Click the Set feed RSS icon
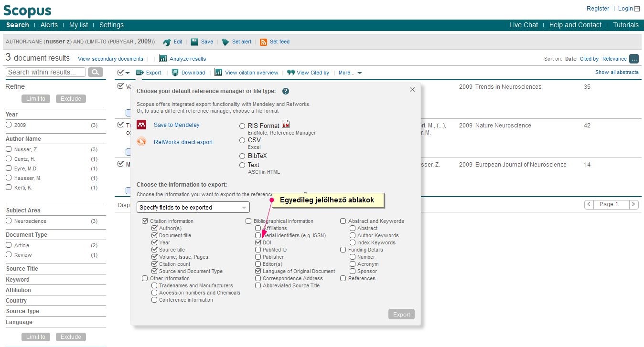The image size is (644, 347). point(263,42)
